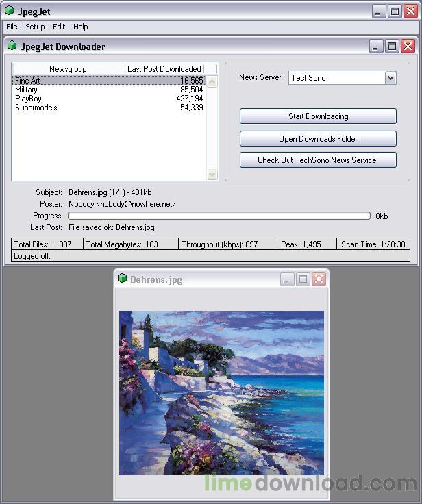
Task: Click the JpegJet green cube title icon
Action: [x=10, y=10]
